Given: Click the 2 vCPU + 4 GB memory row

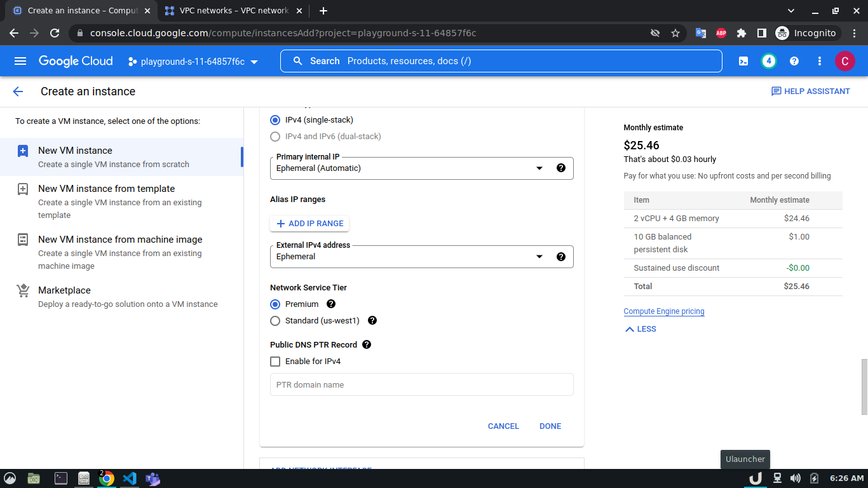Looking at the screenshot, I should coord(733,218).
